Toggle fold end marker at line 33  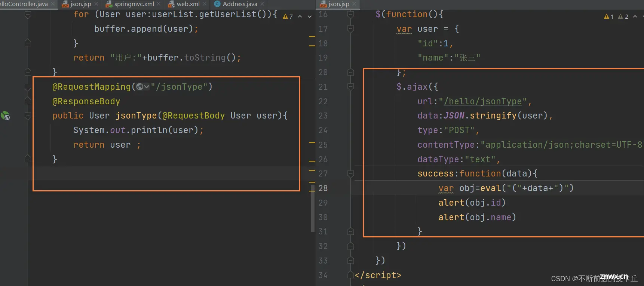(x=351, y=260)
